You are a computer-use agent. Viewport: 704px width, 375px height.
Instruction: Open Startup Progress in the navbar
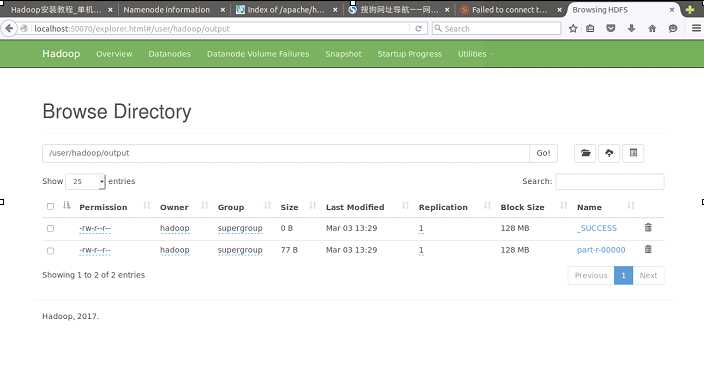point(409,54)
